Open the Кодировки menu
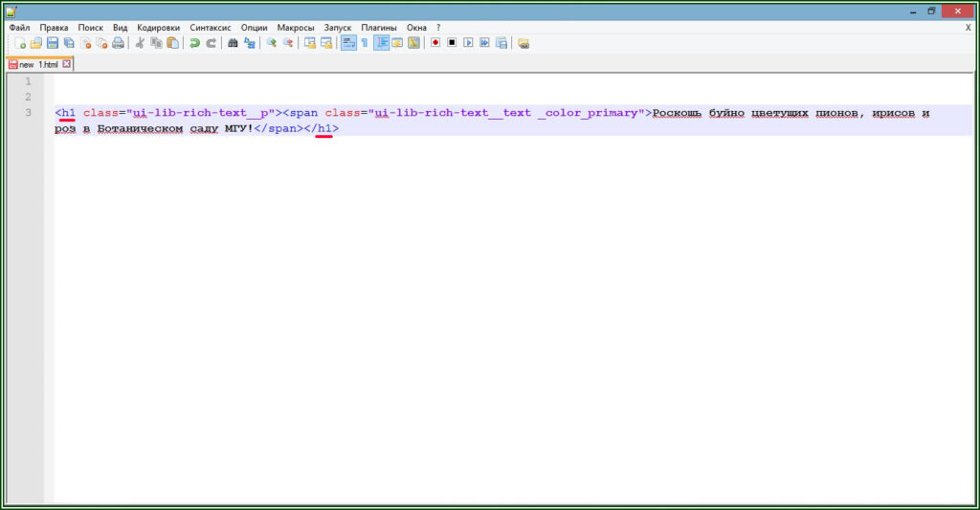 tap(158, 28)
